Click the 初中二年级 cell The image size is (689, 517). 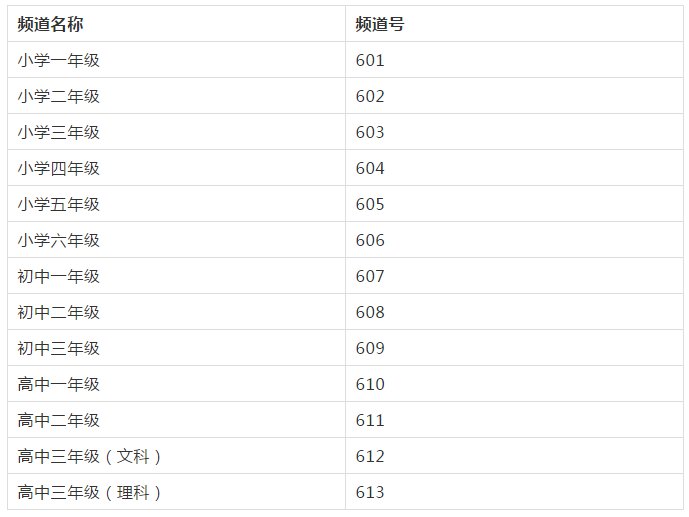(x=59, y=312)
